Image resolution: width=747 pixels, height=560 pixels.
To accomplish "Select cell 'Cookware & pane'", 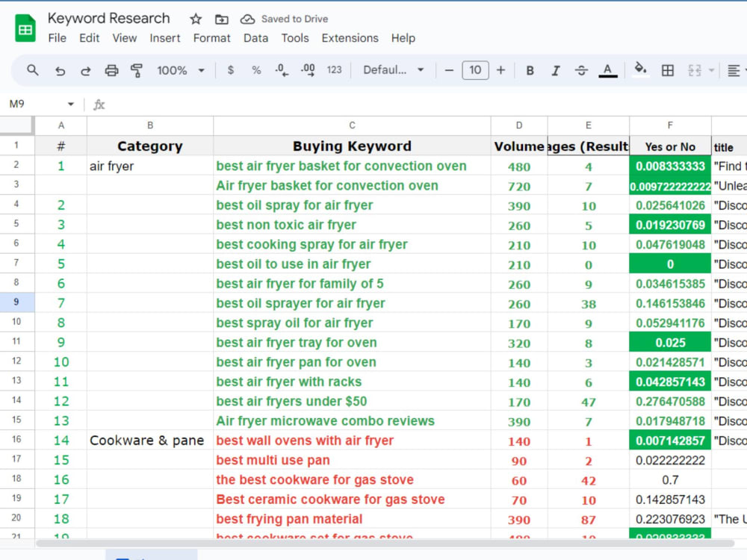I will coord(150,440).
